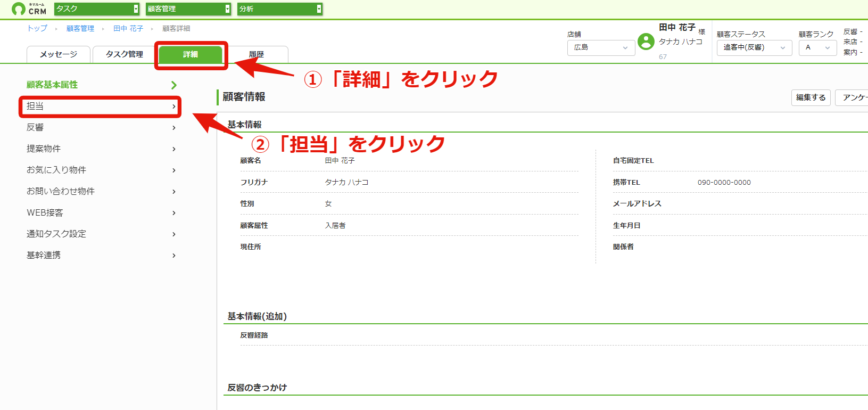The height and width of the screenshot is (410, 868).
Task: Click the arrow icon next to 提案物件
Action: point(174,149)
